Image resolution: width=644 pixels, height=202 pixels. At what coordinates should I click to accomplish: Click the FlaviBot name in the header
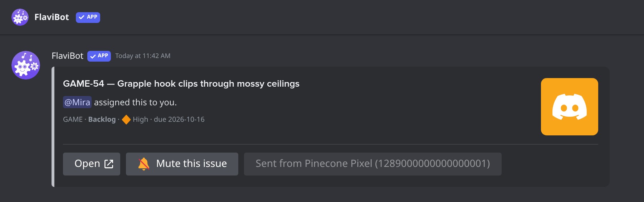pos(52,17)
